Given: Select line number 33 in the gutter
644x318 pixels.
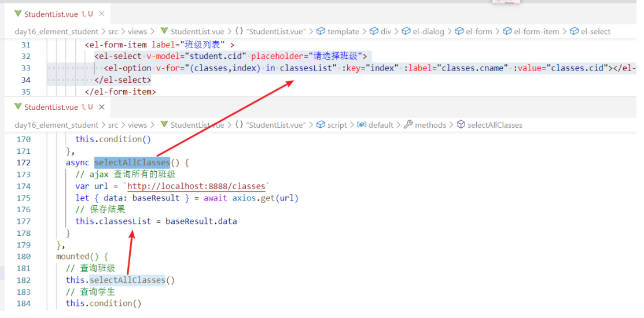Looking at the screenshot, I should click(x=26, y=68).
